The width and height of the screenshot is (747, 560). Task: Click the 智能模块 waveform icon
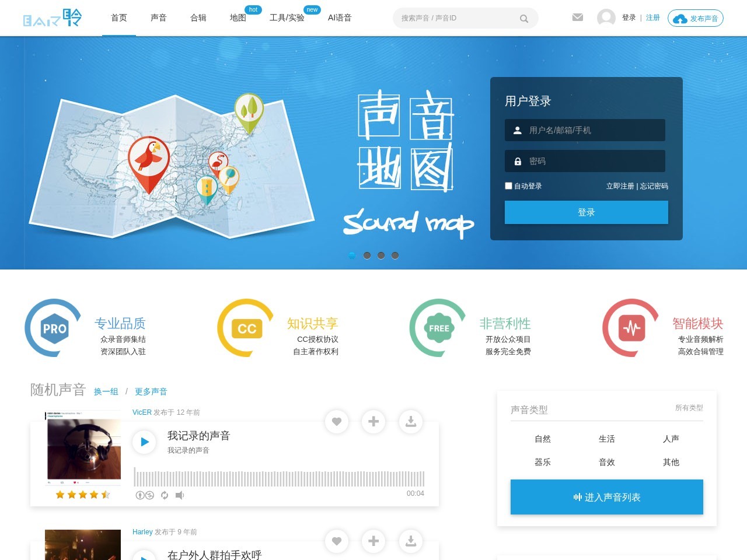[x=631, y=328]
